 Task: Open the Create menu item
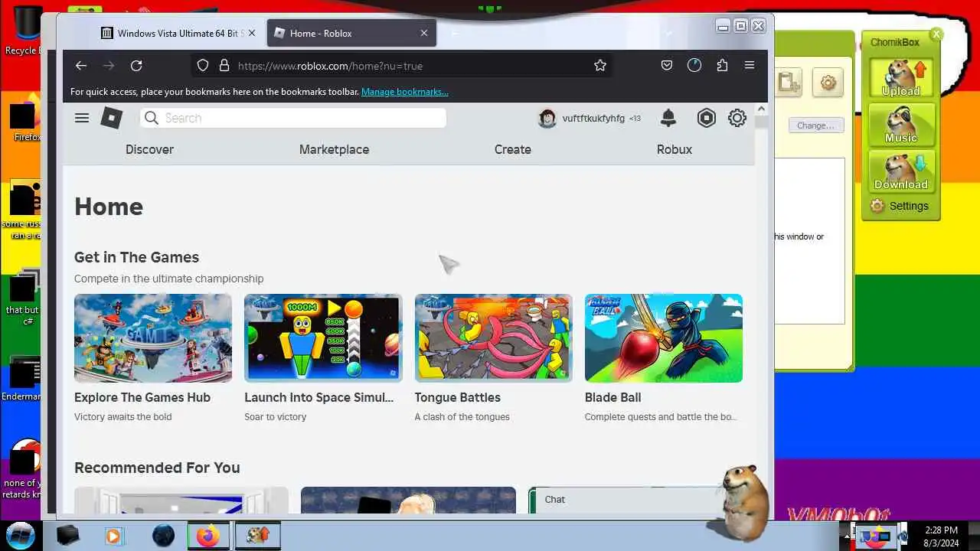(x=512, y=149)
